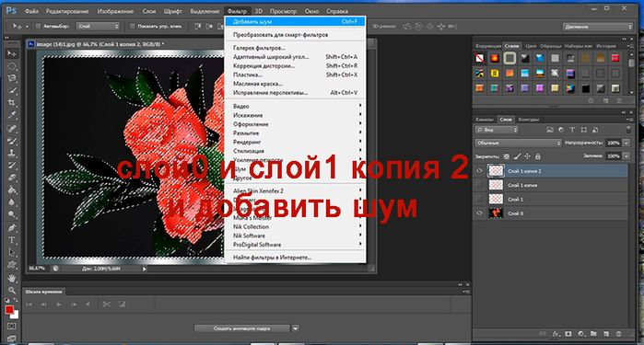Apply the No Style swatch
This screenshot has height=345, width=644.
480,58
